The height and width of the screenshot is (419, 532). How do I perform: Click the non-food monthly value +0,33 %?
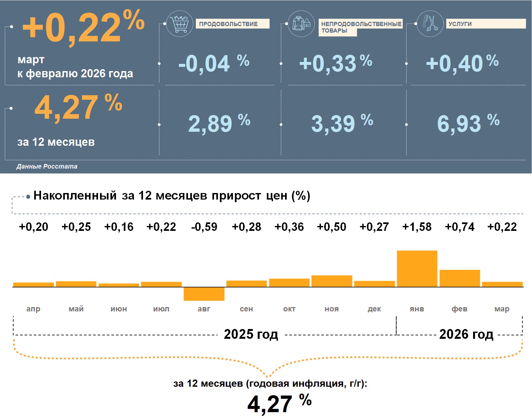tap(336, 63)
